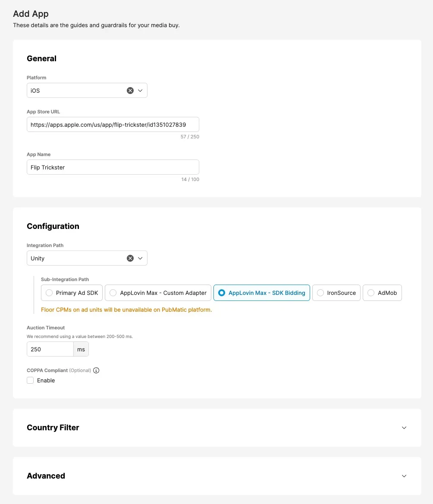Click the ms unit label beside Auction Timeout
Viewport: 433px width, 504px height.
tap(81, 349)
